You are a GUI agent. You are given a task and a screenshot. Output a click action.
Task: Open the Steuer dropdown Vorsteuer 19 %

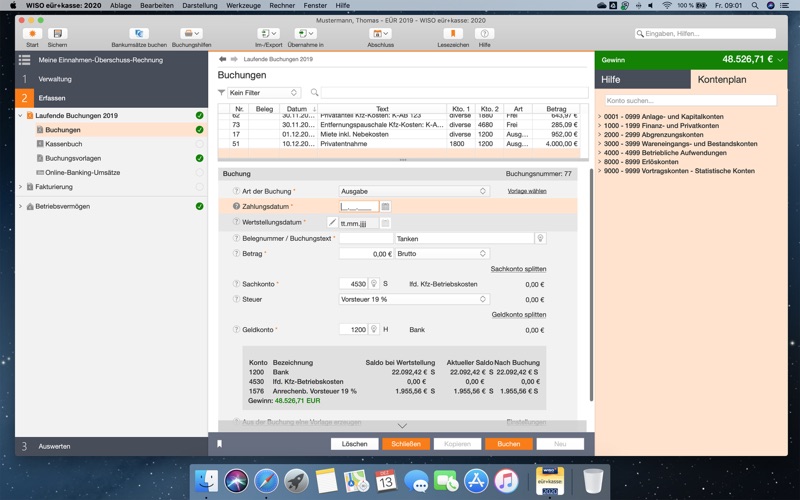(x=414, y=299)
